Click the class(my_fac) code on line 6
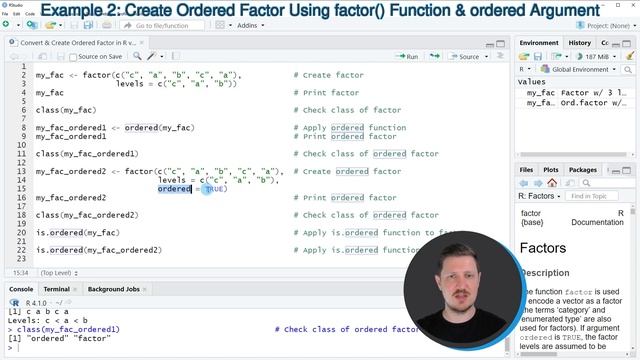 point(66,110)
